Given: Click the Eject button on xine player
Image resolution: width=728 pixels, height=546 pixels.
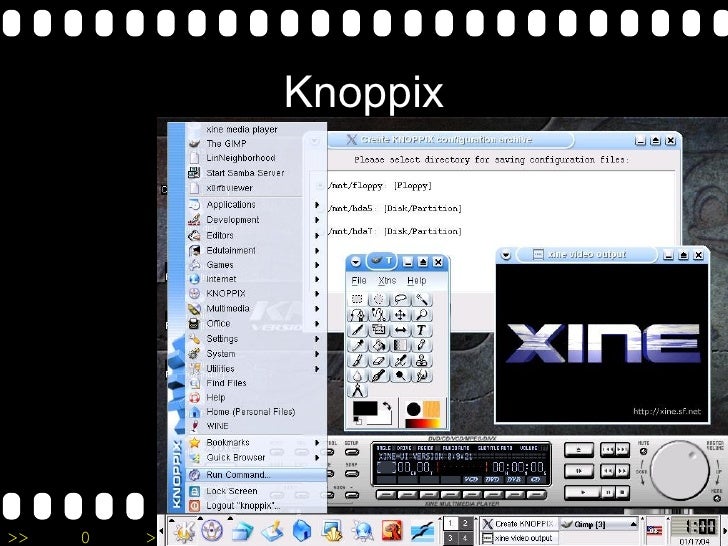Looking at the screenshot, I should [x=578, y=450].
